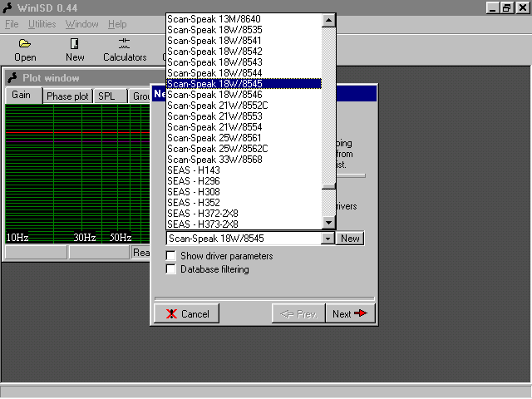Select Scan-Speak 25W/8561 in list
The height and width of the screenshot is (399, 532).
pyautogui.click(x=244, y=138)
